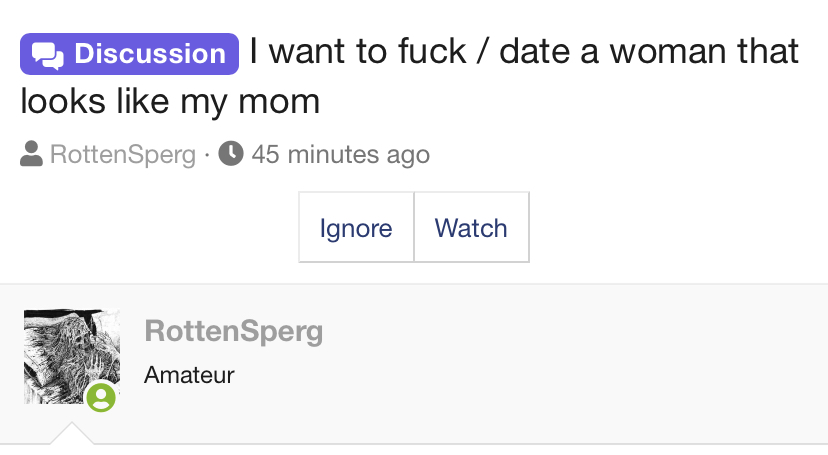Screen dimensions: 828x455
Task: Click the word Discussion in the purple tag
Action: [150, 54]
